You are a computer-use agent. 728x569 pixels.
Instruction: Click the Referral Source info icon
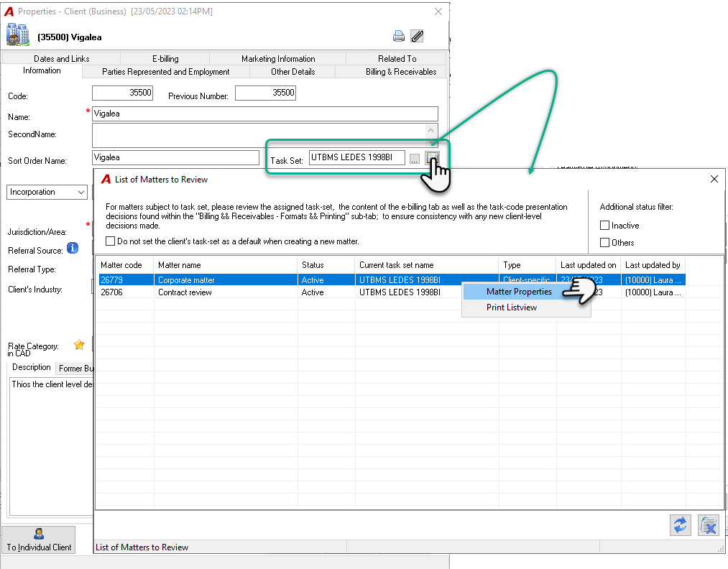(x=73, y=249)
